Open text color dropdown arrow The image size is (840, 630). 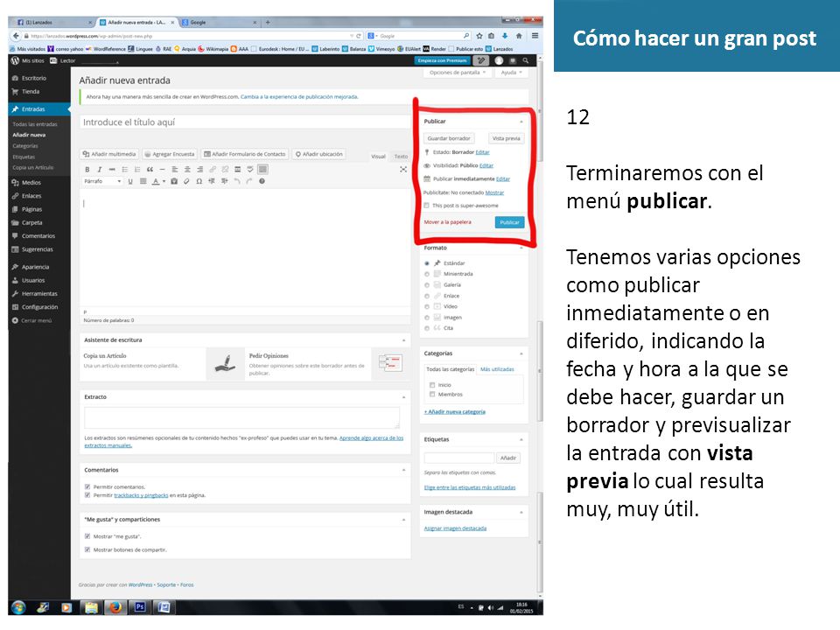pyautogui.click(x=164, y=182)
